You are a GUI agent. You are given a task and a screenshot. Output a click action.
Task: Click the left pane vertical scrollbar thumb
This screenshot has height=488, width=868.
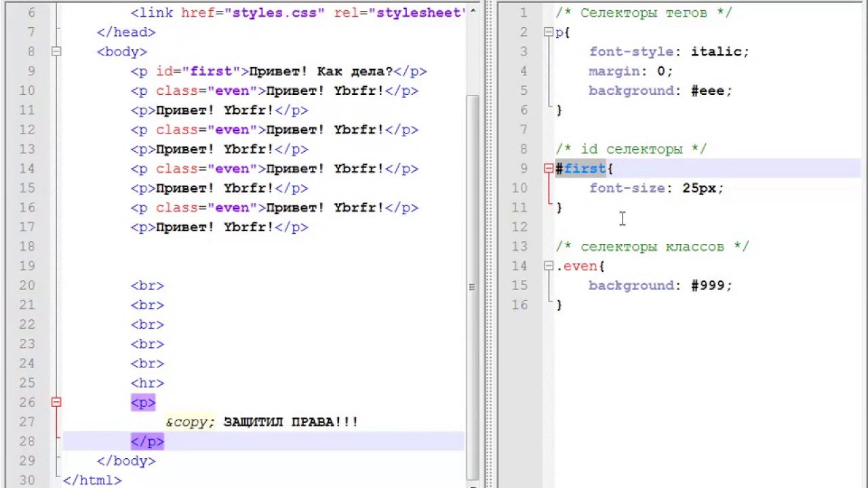coord(473,285)
